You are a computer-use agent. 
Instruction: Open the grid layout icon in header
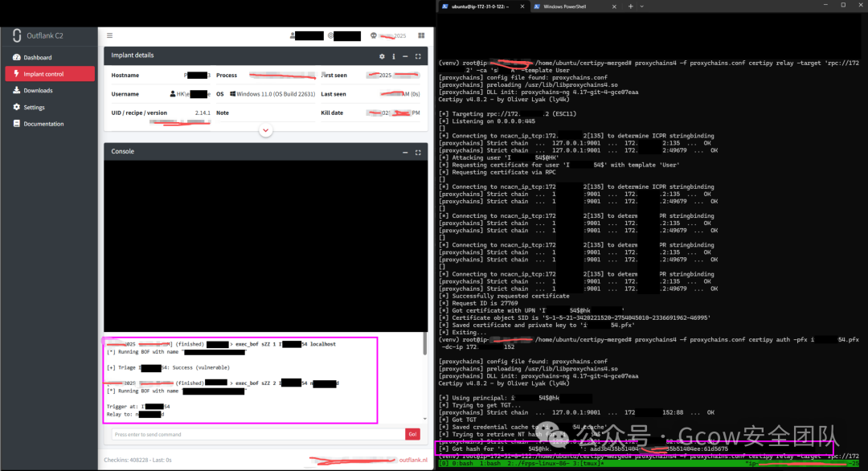point(421,35)
